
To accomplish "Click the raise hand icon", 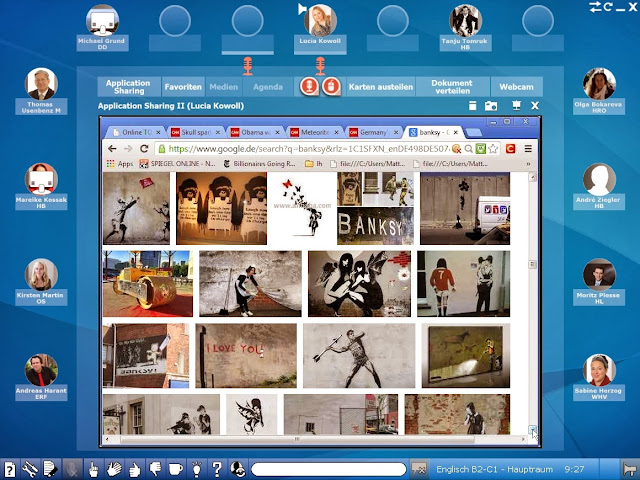I will tap(93, 469).
